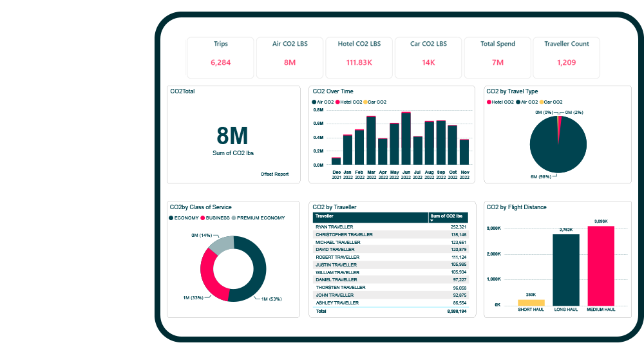Viewport: 644px width, 354px height.
Task: Select the RYAN TRAVELLER row
Action: click(x=390, y=227)
